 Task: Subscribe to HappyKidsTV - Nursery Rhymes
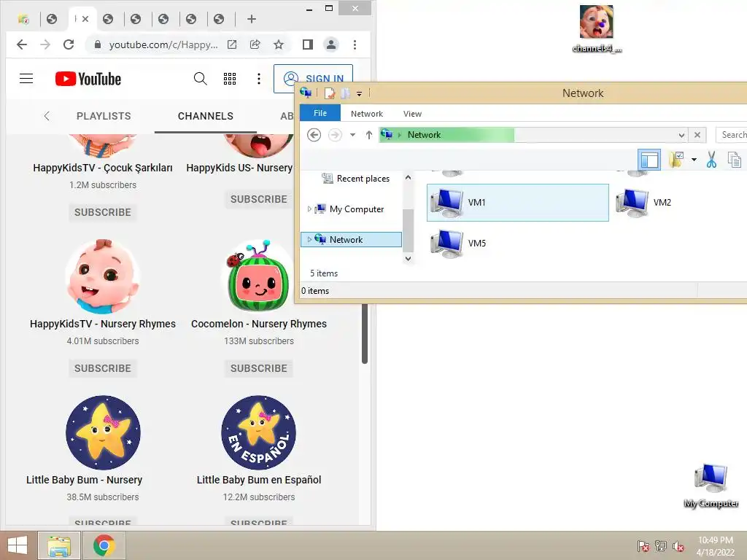pos(102,368)
